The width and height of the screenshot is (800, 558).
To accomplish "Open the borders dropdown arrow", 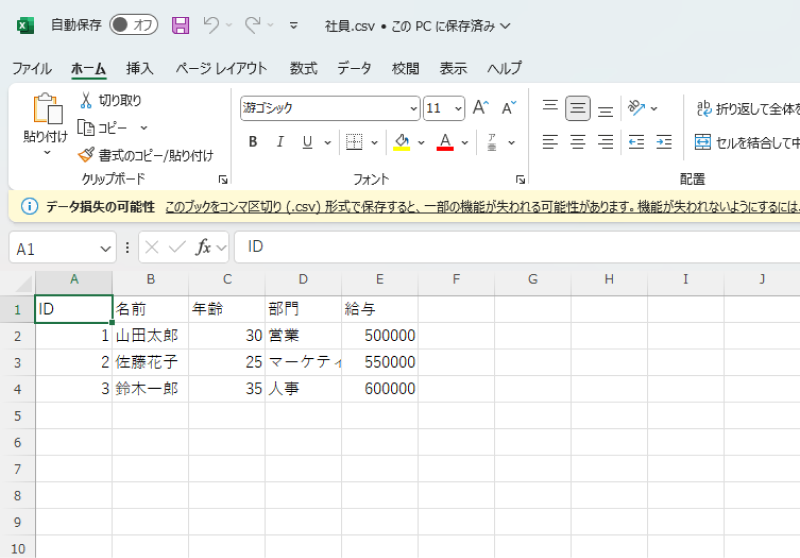I will (x=374, y=142).
